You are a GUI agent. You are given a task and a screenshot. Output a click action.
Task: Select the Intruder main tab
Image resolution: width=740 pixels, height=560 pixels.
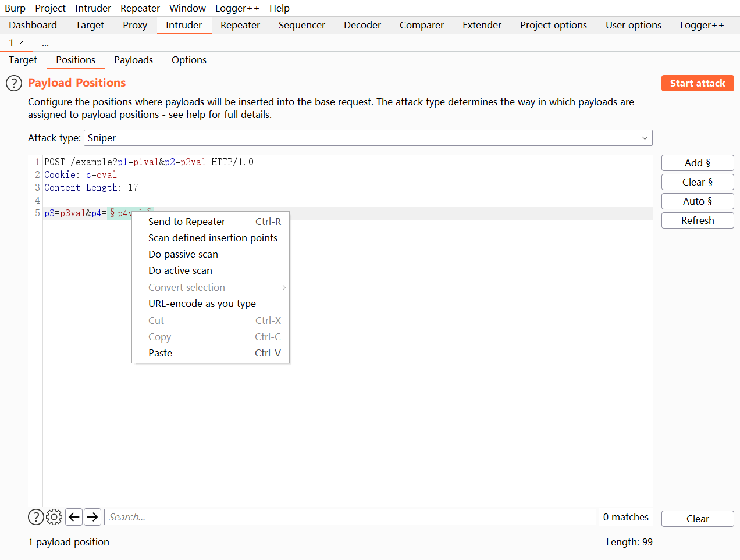(x=184, y=25)
